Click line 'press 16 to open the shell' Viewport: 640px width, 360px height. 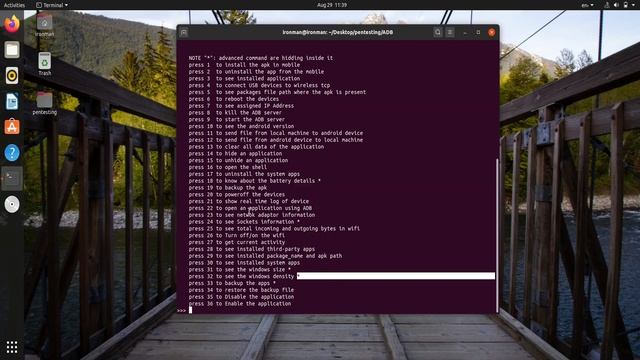(x=228, y=167)
